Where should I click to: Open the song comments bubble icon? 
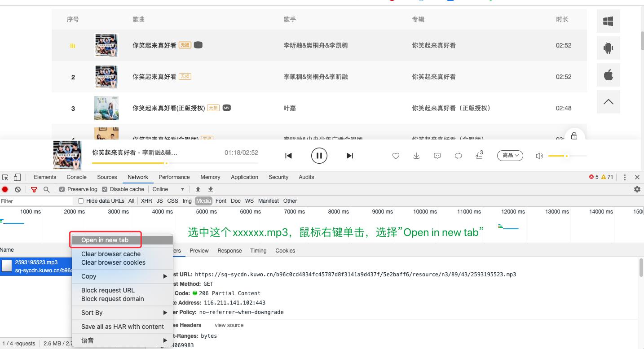tap(437, 156)
